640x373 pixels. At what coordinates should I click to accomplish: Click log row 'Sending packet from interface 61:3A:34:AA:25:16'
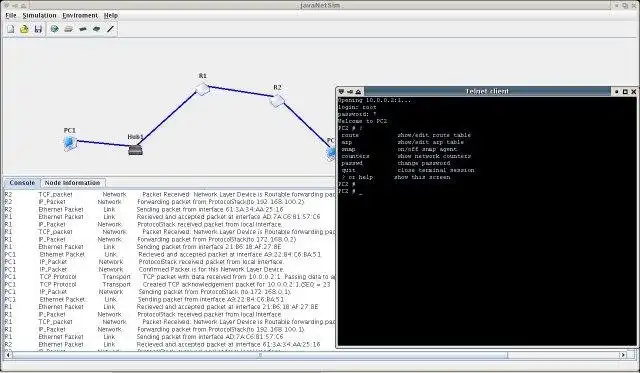[x=210, y=209]
